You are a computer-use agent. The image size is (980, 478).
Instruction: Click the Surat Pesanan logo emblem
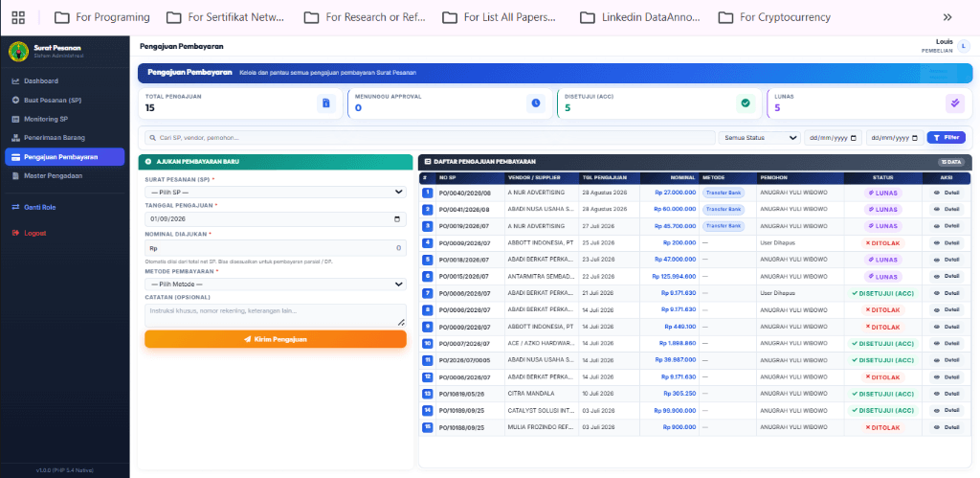[x=19, y=51]
